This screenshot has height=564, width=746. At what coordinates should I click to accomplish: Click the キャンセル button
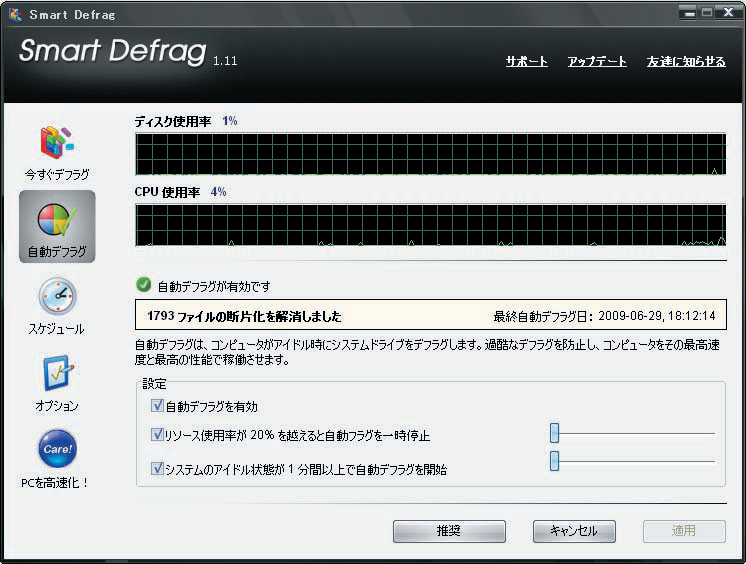pyautogui.click(x=574, y=531)
